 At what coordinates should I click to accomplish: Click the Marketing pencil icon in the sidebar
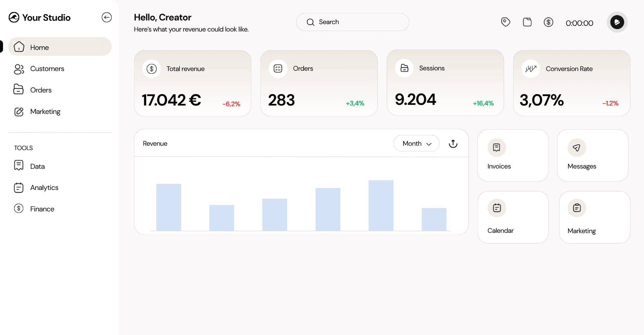(19, 112)
